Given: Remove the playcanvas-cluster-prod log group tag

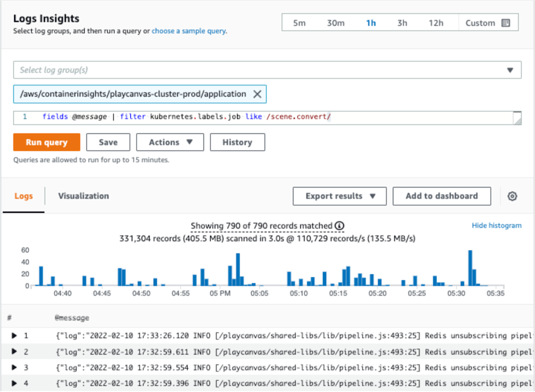Looking at the screenshot, I should (258, 94).
